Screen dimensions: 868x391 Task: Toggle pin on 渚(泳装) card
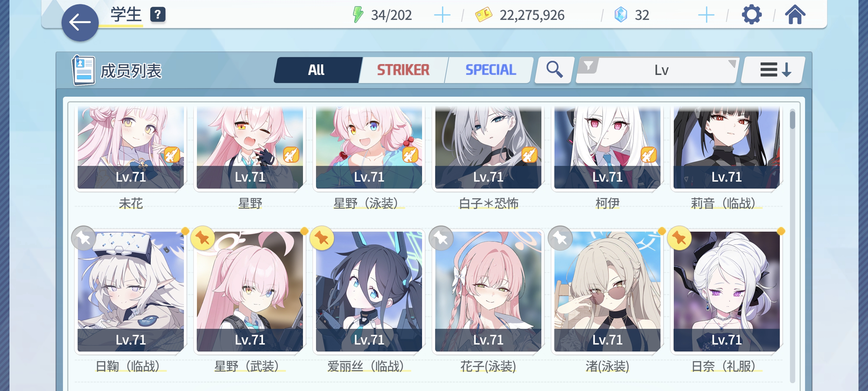coord(560,238)
